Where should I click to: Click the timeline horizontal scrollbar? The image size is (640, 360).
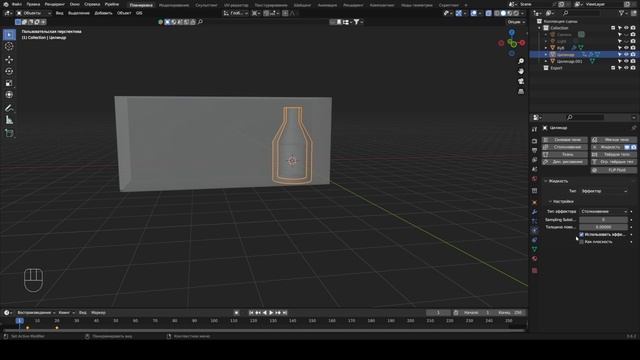click(264, 330)
